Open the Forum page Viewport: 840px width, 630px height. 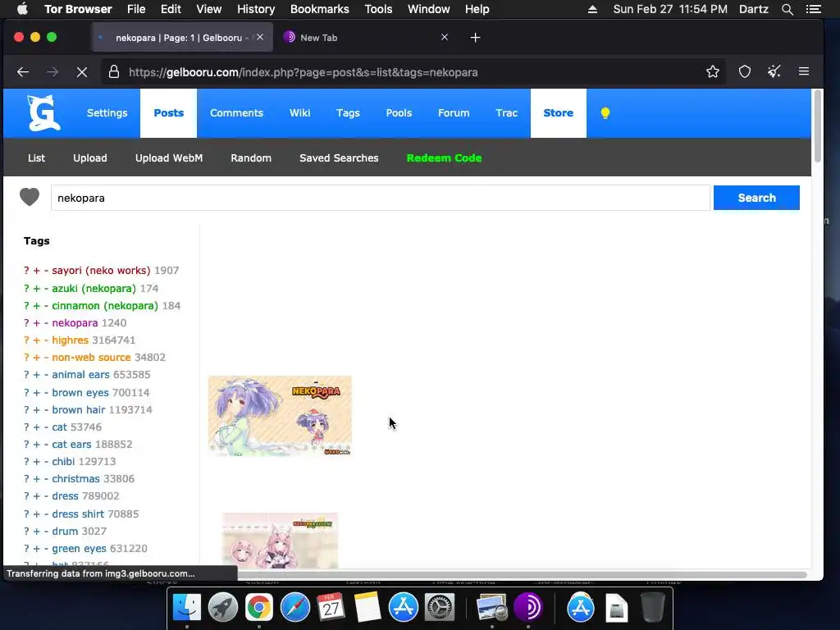point(453,113)
